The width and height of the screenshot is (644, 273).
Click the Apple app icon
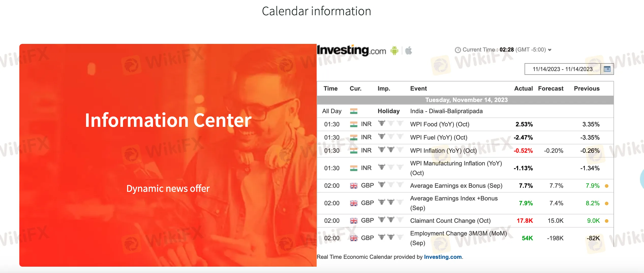(x=409, y=50)
